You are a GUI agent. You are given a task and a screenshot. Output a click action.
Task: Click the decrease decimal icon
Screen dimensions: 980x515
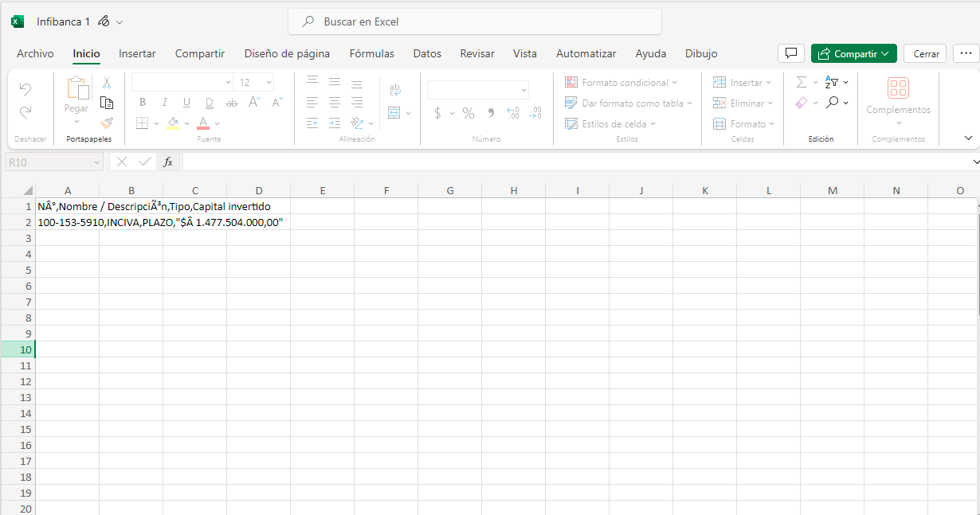pos(536,113)
